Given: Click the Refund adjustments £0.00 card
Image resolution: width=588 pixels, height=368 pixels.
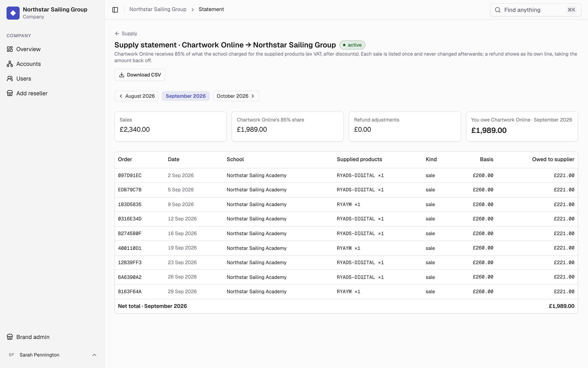Looking at the screenshot, I should 404,126.
